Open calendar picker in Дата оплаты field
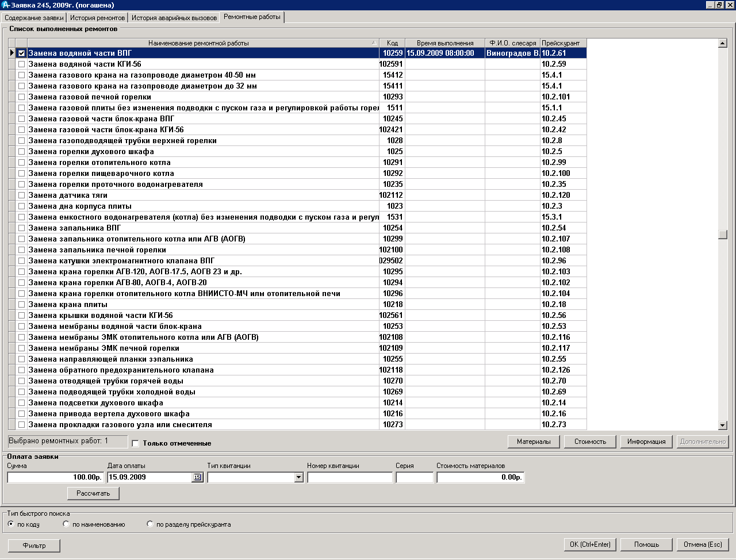Image resolution: width=736 pixels, height=560 pixels. 197,477
